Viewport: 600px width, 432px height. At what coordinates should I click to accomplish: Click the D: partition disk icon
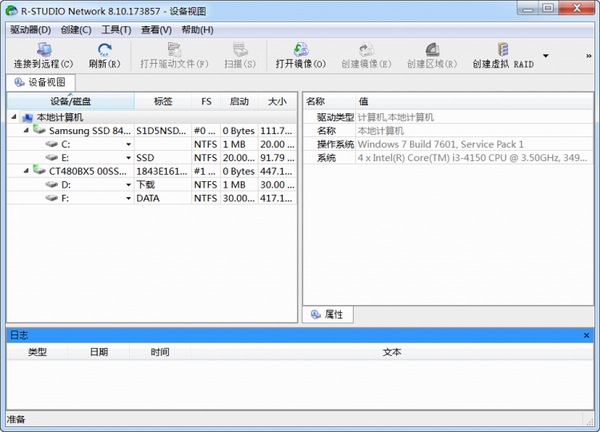tap(52, 184)
